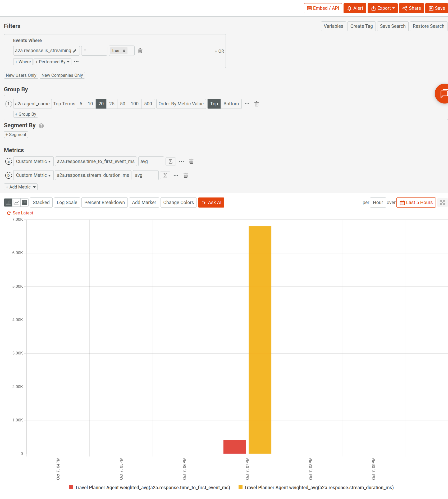Open the chat support bubble
The height and width of the screenshot is (499, 448).
[442, 93]
